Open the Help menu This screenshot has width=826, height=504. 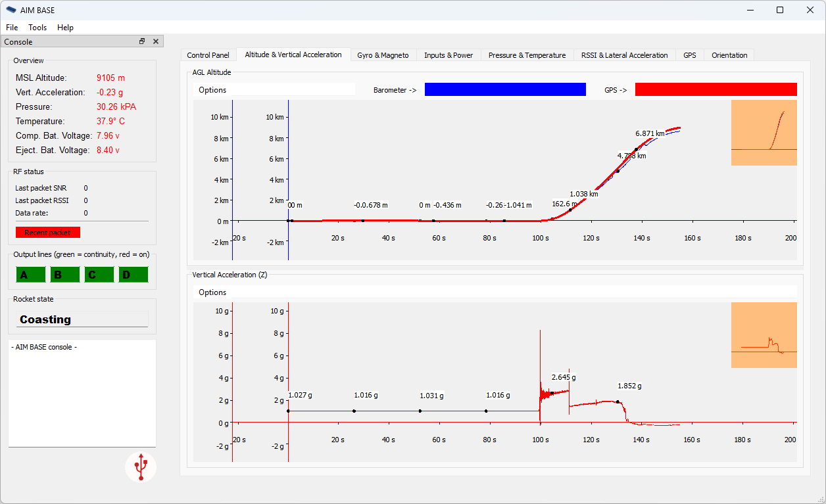point(65,28)
